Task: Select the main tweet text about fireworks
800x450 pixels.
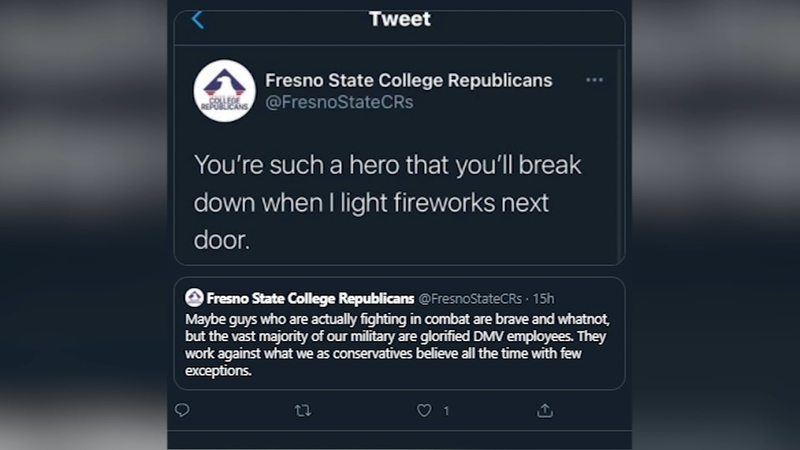Action: pos(388,203)
